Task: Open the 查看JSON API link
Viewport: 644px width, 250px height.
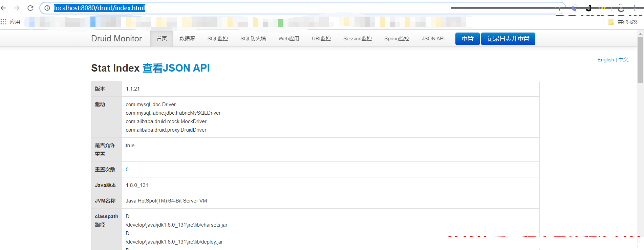Action: pyautogui.click(x=176, y=68)
